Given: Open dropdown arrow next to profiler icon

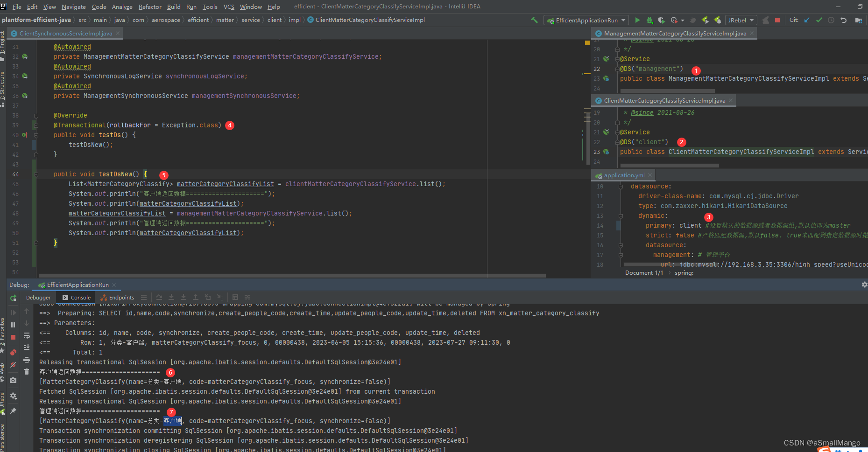Looking at the screenshot, I should pyautogui.click(x=683, y=21).
